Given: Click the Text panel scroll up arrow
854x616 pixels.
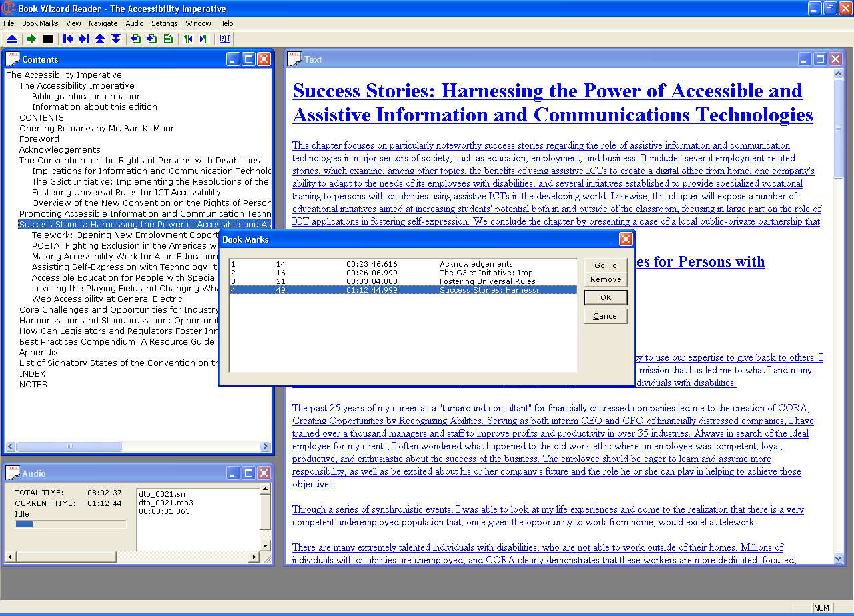Looking at the screenshot, I should tap(839, 74).
